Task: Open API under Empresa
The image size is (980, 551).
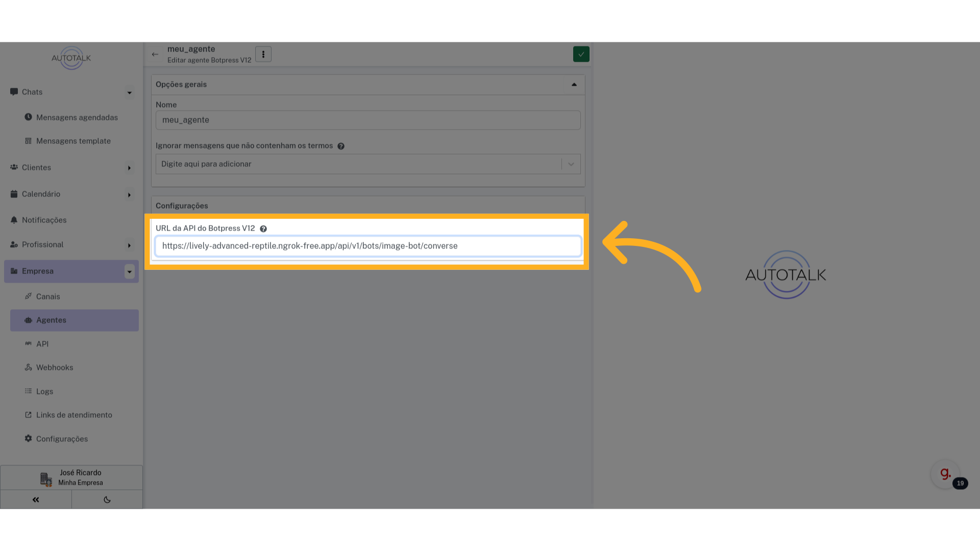Action: point(42,344)
